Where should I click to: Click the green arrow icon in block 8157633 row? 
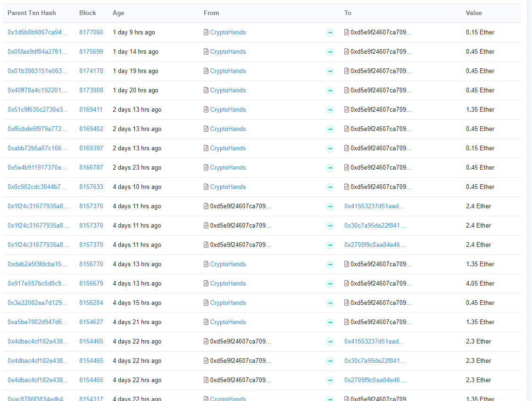(330, 187)
